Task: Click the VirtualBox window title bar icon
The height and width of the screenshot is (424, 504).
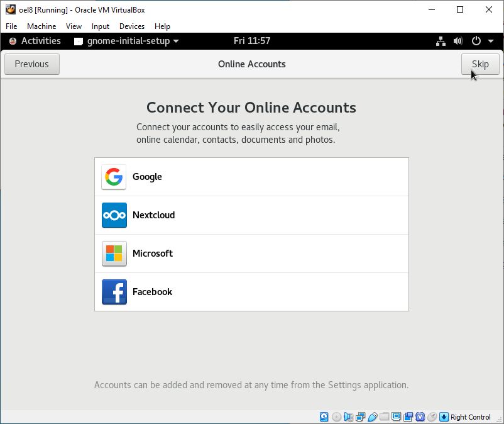Action: point(11,9)
